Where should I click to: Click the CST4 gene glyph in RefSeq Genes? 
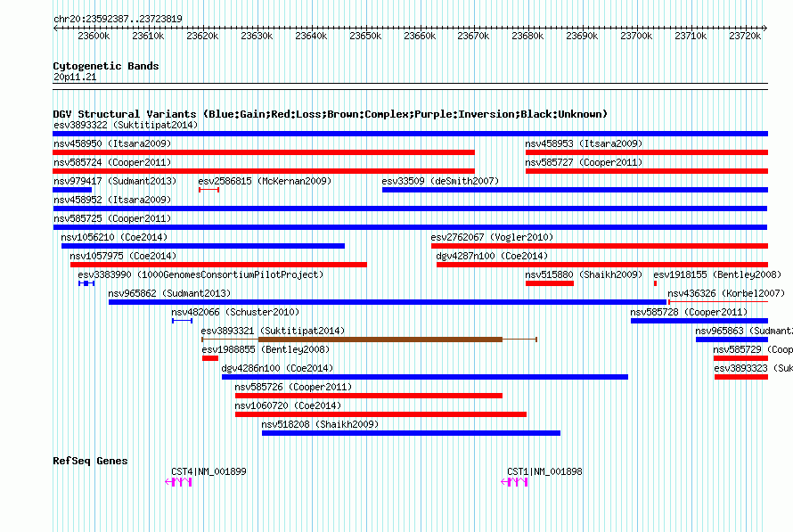(x=178, y=482)
